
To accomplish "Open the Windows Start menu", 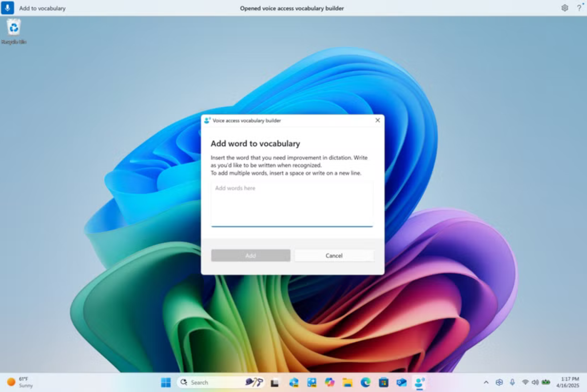I will coord(166,382).
